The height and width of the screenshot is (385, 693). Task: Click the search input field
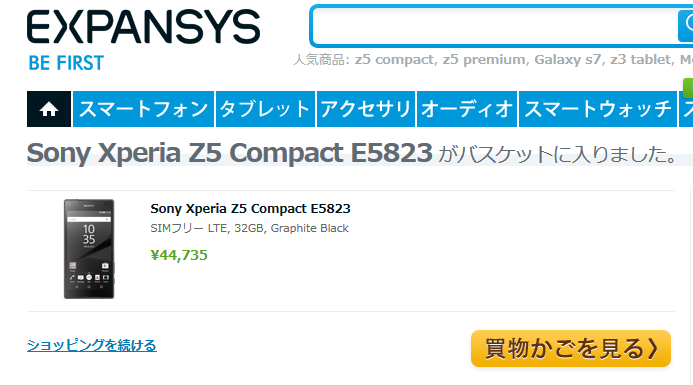495,26
